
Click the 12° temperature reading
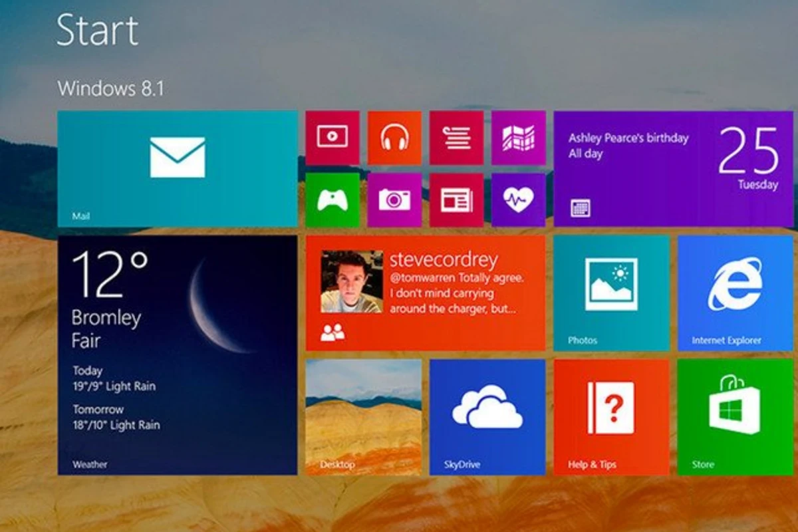pos(110,273)
